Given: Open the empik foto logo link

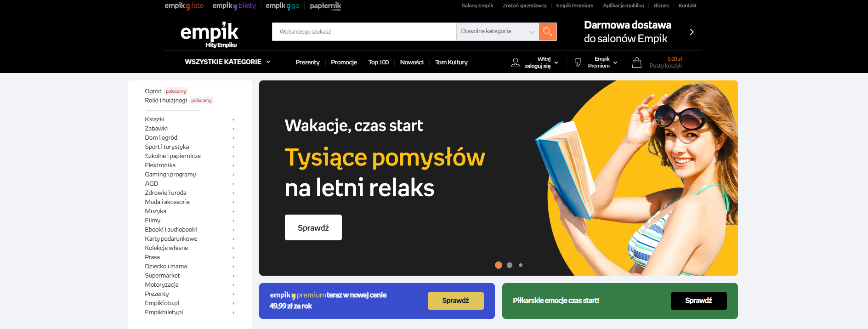Looking at the screenshot, I should (184, 6).
